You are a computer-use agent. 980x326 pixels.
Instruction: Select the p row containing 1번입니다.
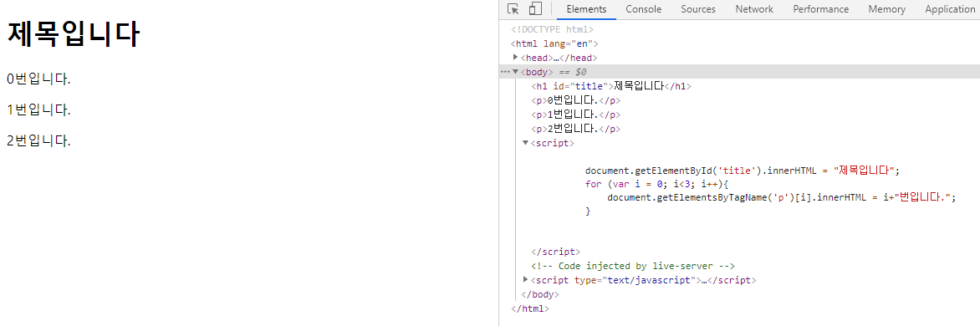(x=575, y=115)
